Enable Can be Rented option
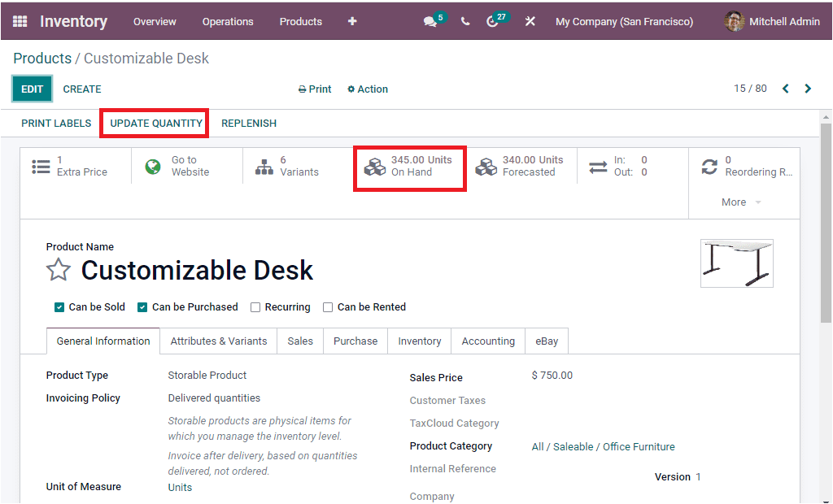Viewport: 833px width, 504px height. tap(328, 306)
